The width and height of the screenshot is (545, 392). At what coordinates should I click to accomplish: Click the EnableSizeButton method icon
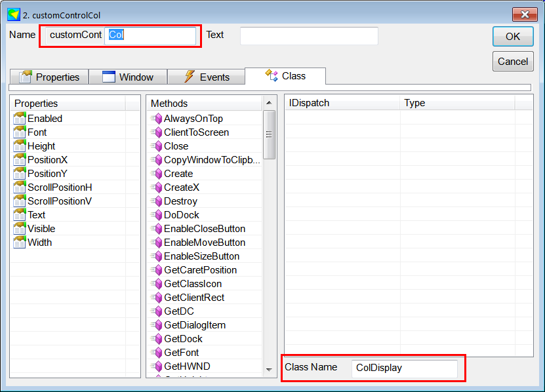click(x=157, y=256)
